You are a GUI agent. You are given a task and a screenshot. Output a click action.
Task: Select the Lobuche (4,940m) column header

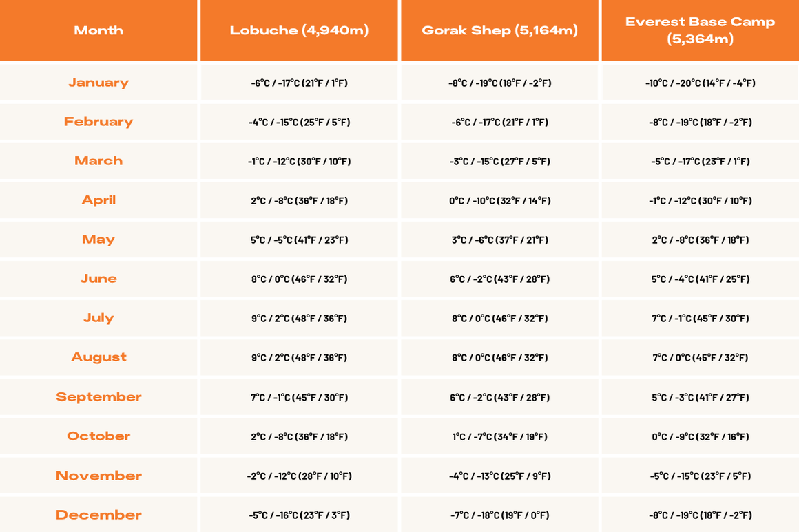[299, 30]
